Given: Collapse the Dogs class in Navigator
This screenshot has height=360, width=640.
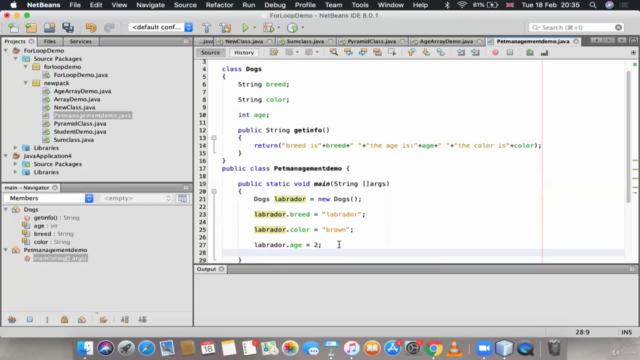Looking at the screenshot, I should (6, 209).
